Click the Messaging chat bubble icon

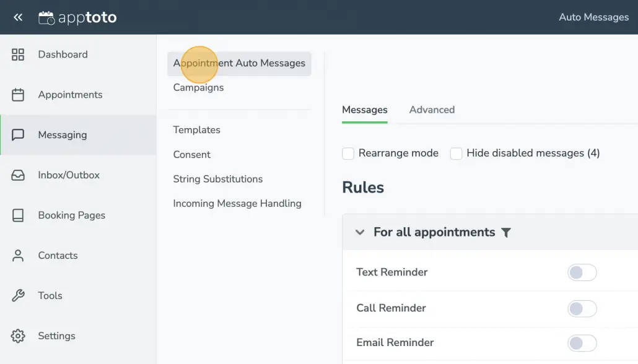(17, 134)
